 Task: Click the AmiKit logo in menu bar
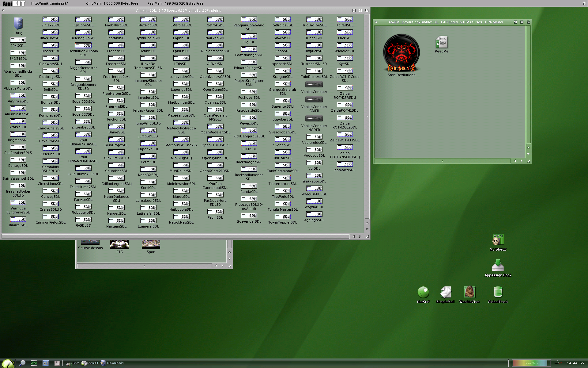tap(13, 3)
